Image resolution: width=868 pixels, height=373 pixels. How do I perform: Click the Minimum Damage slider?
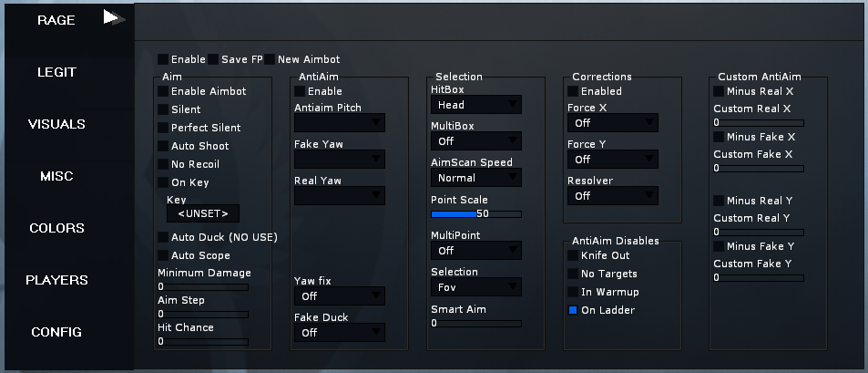click(203, 287)
